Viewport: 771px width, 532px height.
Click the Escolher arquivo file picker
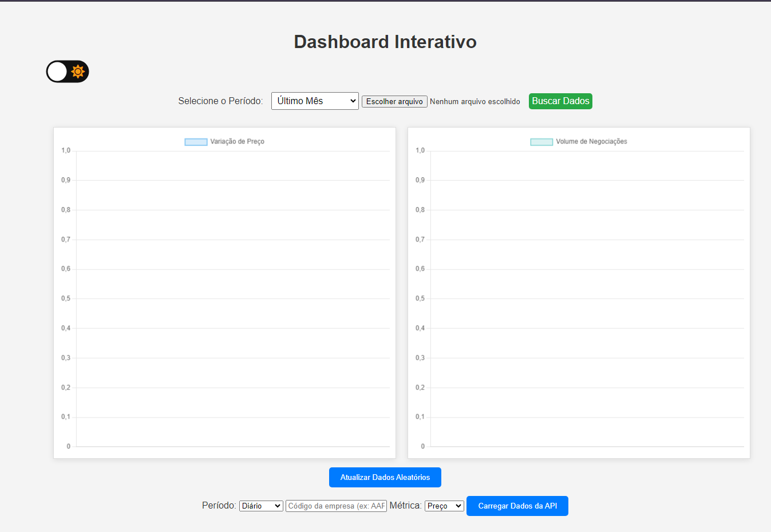tap(394, 101)
